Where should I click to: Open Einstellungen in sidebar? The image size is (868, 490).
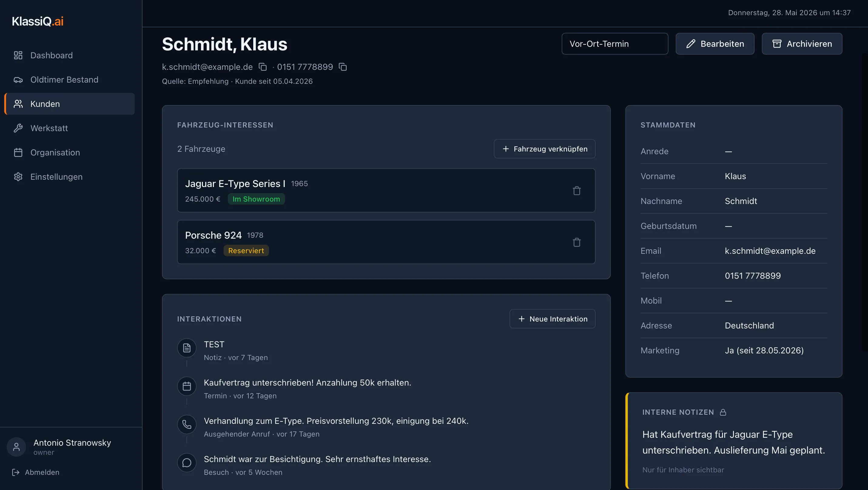[x=69, y=177]
